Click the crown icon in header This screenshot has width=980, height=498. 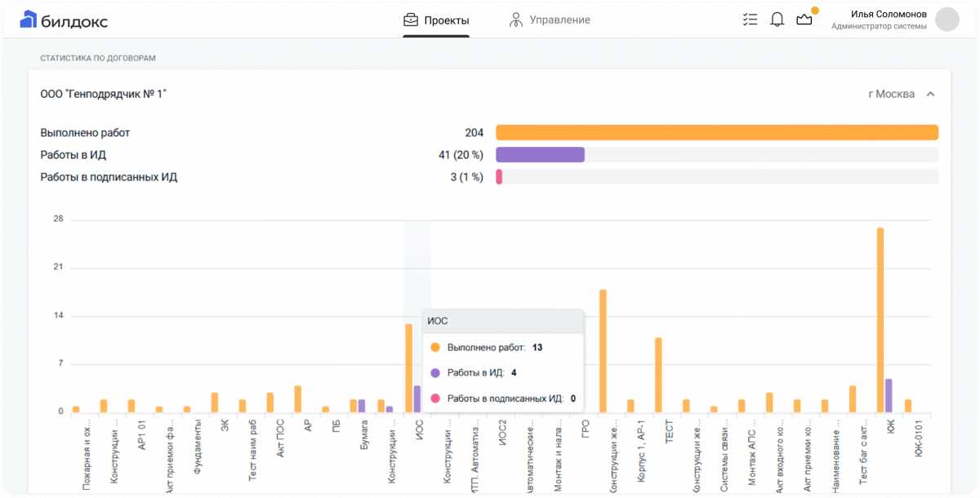click(x=804, y=20)
